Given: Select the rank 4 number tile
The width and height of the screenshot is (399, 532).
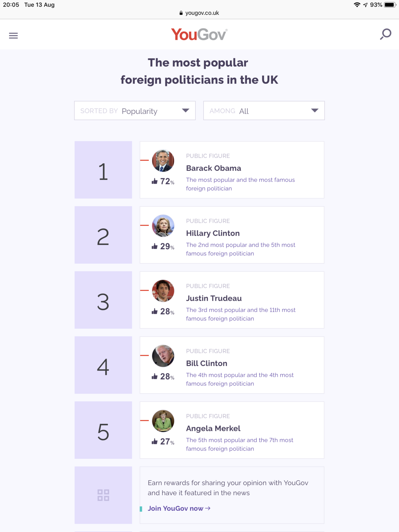Looking at the screenshot, I should point(103,365).
